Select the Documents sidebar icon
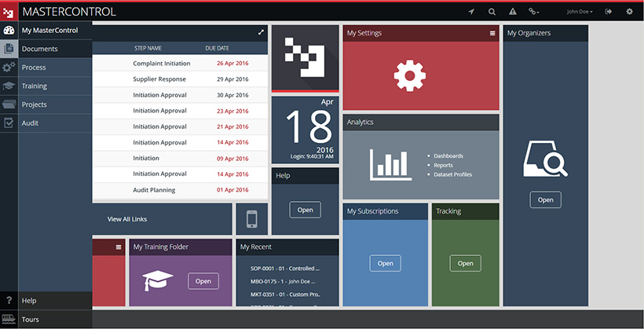Screen dimensions: 644x329 9,49
